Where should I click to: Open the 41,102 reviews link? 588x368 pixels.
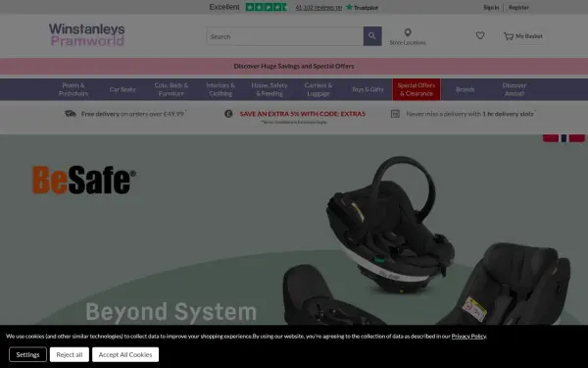318,8
